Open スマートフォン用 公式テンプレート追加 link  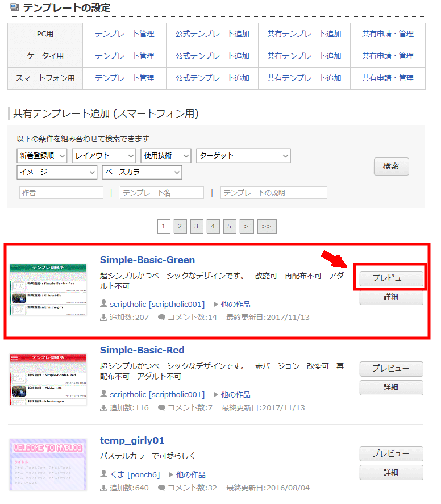(212, 78)
